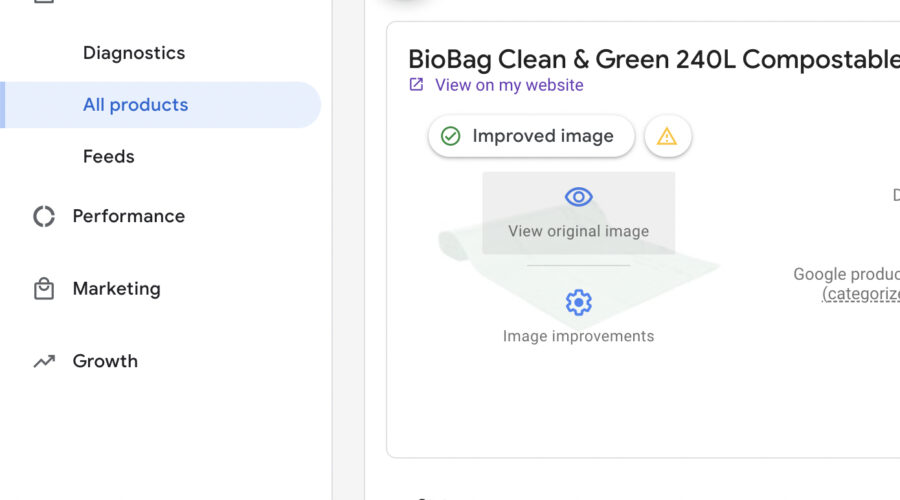Click the Improved image chip
The width and height of the screenshot is (900, 500).
click(531, 136)
